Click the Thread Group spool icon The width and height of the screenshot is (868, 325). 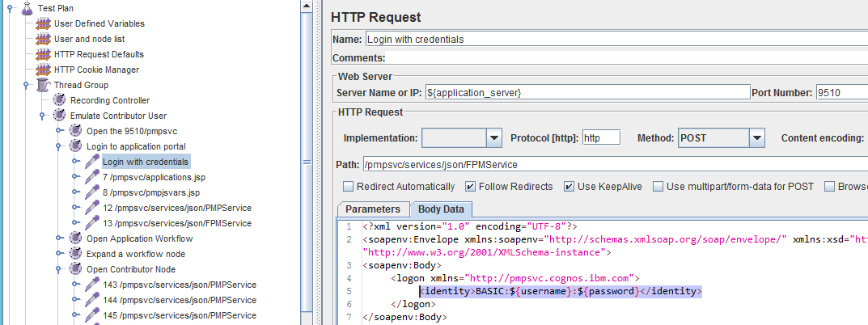[x=43, y=85]
